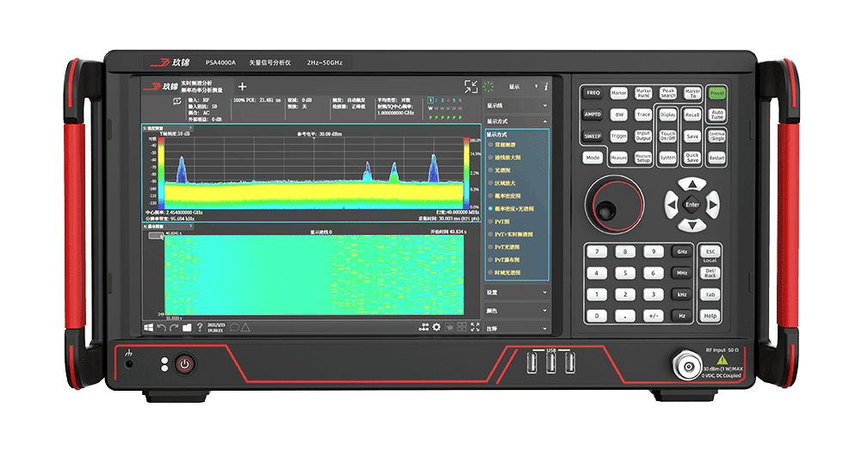This screenshot has height=451, width=868.
Task: Click the question mark help icon
Action: [200, 328]
